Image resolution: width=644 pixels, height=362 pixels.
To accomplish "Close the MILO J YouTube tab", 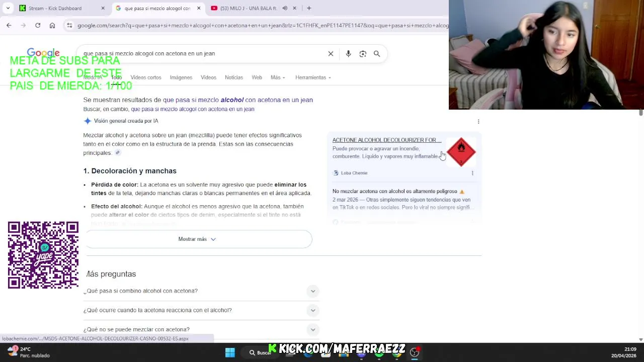I will tap(295, 8).
